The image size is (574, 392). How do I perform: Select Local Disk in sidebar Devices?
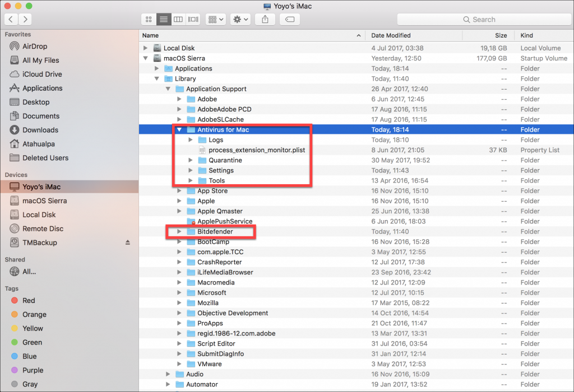[x=39, y=214]
